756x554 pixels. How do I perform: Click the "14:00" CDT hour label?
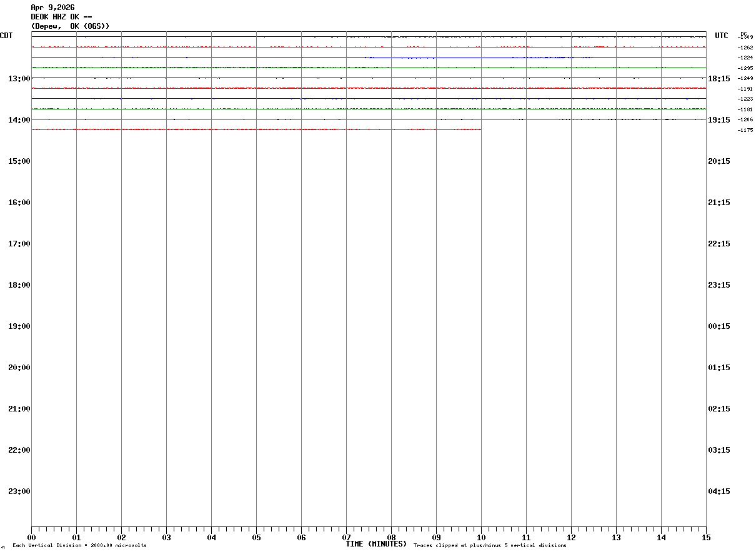coord(19,119)
